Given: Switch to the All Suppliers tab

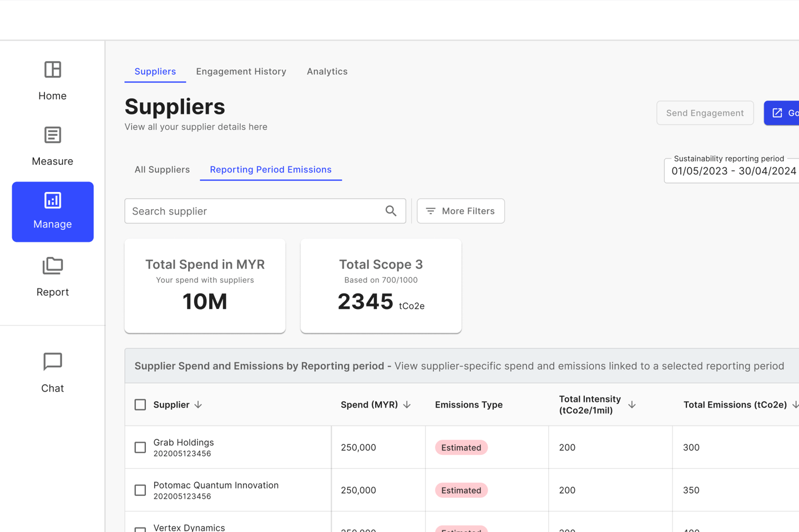Looking at the screenshot, I should coord(162,170).
